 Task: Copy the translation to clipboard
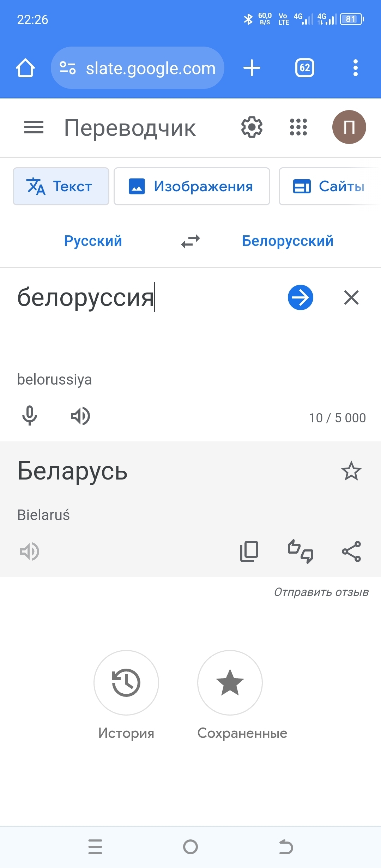(x=249, y=551)
